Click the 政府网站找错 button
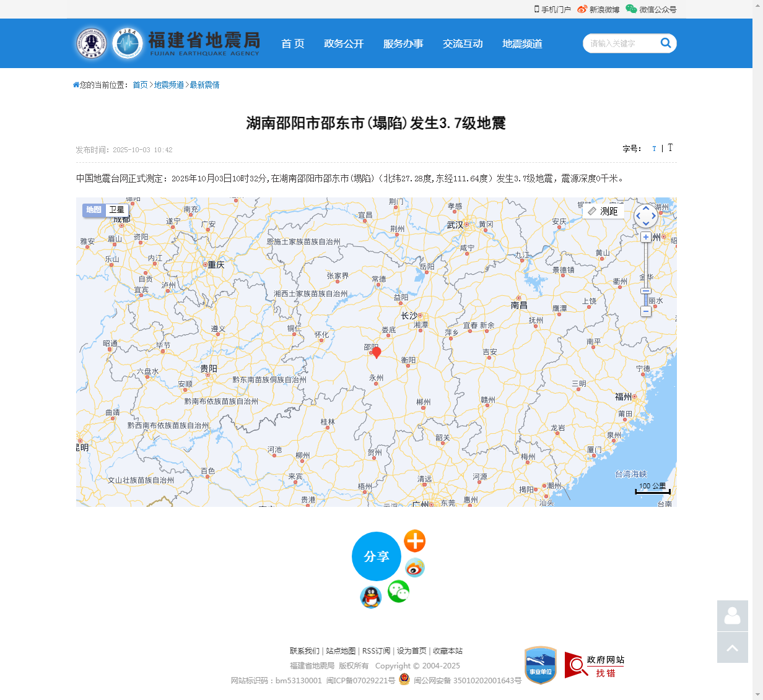The height and width of the screenshot is (700, 763). (594, 666)
